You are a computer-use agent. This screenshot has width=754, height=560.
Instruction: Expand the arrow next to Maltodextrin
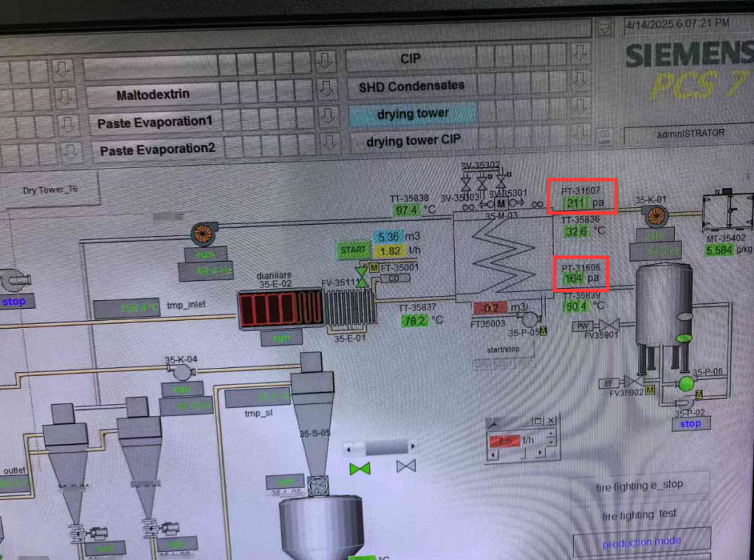point(327,90)
